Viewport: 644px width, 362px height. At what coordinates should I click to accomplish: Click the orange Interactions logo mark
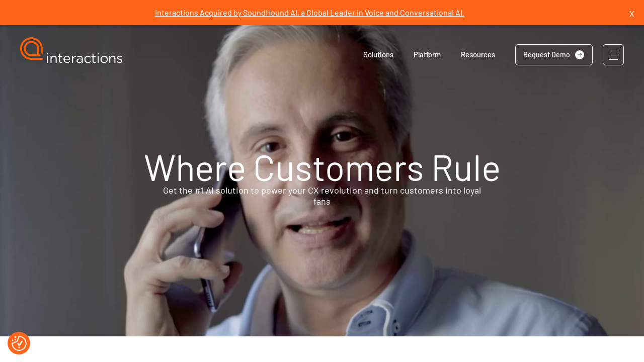click(32, 49)
